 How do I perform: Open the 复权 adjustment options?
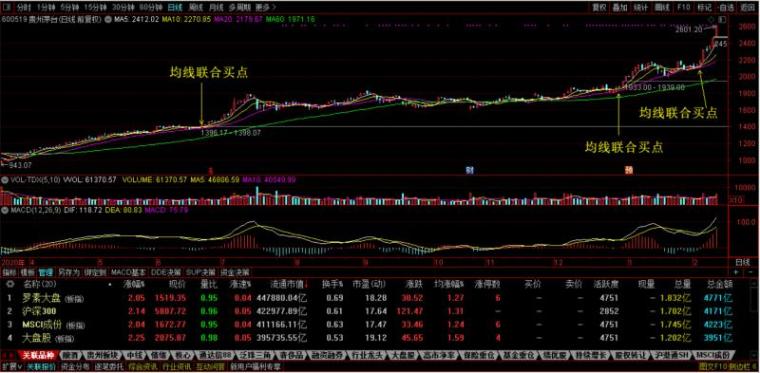600,7
